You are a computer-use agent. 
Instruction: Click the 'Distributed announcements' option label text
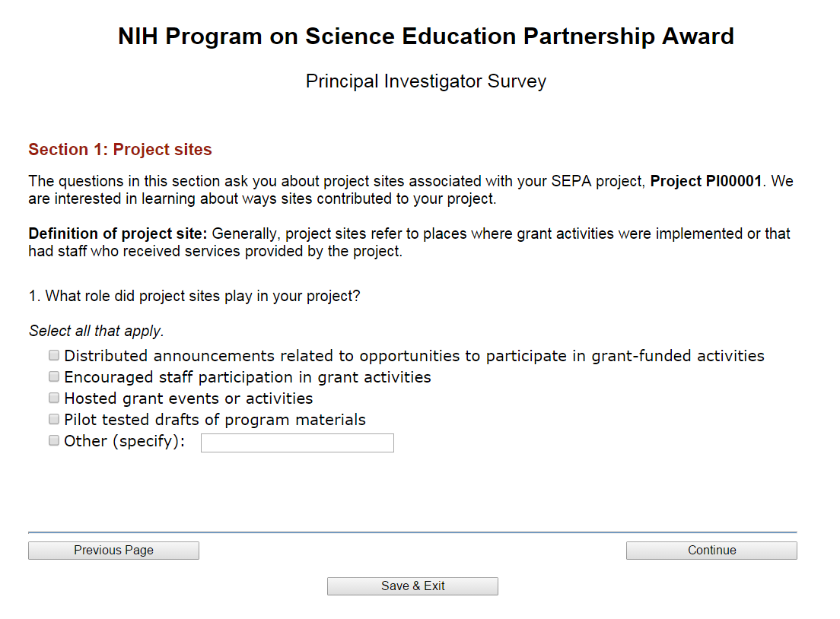pos(414,356)
